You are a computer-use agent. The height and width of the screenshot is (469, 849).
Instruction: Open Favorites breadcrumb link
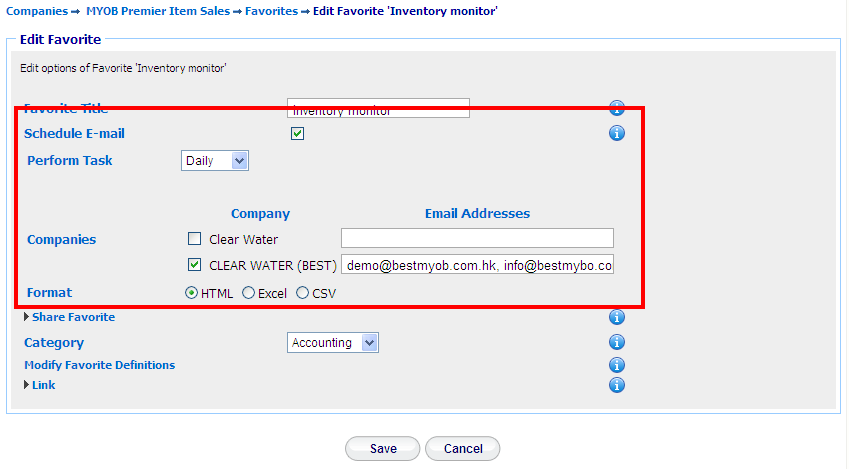pos(271,11)
